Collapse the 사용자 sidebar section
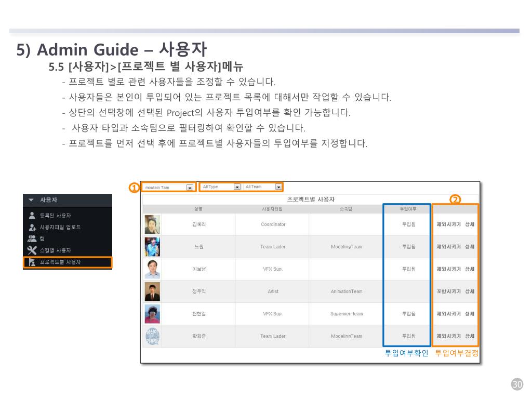This screenshot has height=399, width=532. (x=31, y=200)
